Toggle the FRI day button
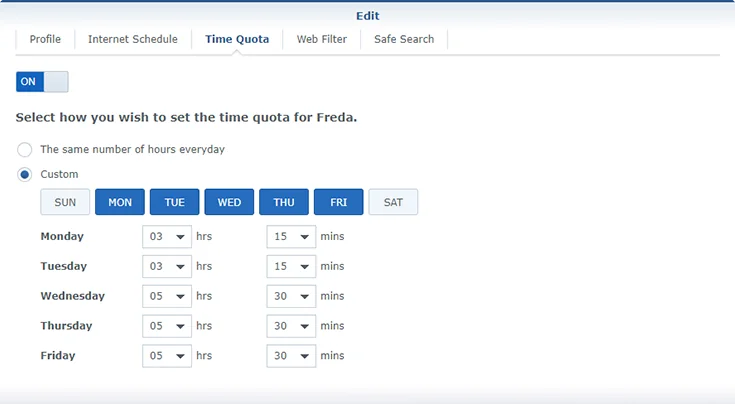Image resolution: width=735 pixels, height=404 pixels. coord(338,202)
